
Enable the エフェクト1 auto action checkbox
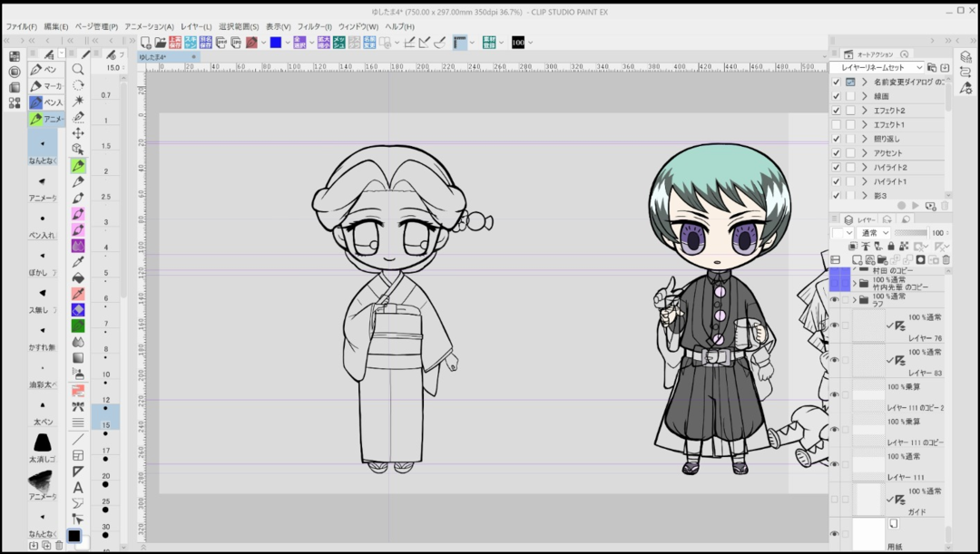(x=836, y=124)
